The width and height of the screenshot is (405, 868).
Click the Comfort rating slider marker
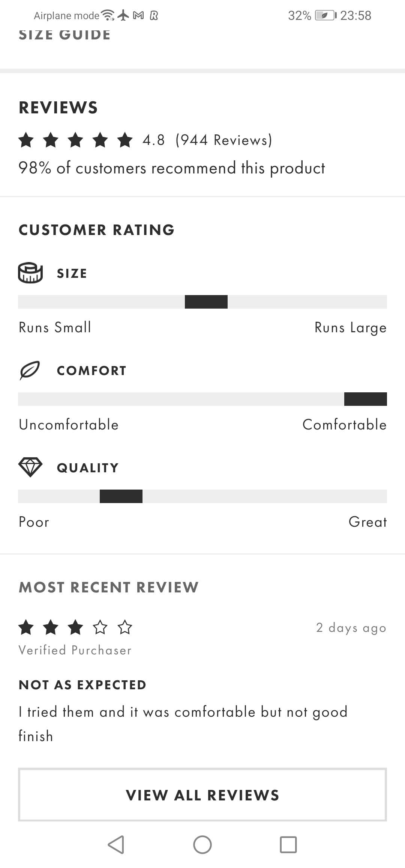[365, 399]
